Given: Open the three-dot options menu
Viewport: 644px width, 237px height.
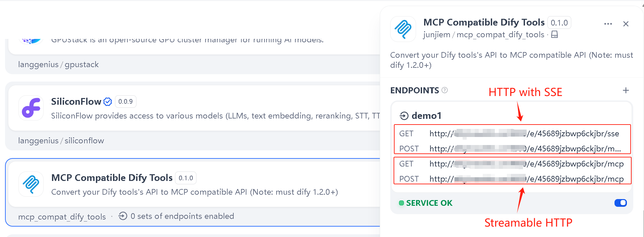Looking at the screenshot, I should click(608, 23).
